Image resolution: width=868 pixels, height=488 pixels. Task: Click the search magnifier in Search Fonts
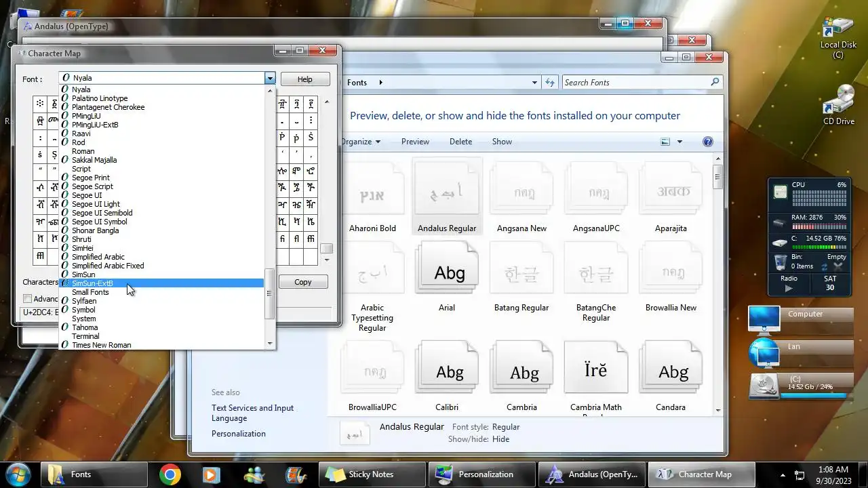point(715,82)
